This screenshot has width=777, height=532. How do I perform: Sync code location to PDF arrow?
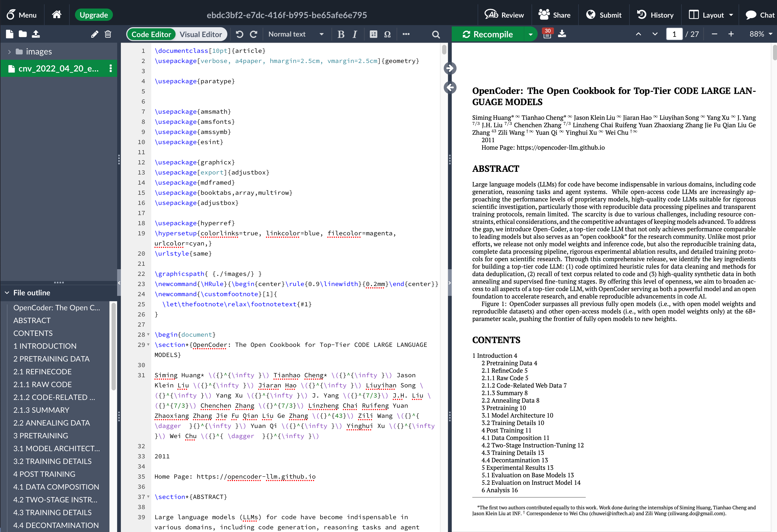coord(450,68)
